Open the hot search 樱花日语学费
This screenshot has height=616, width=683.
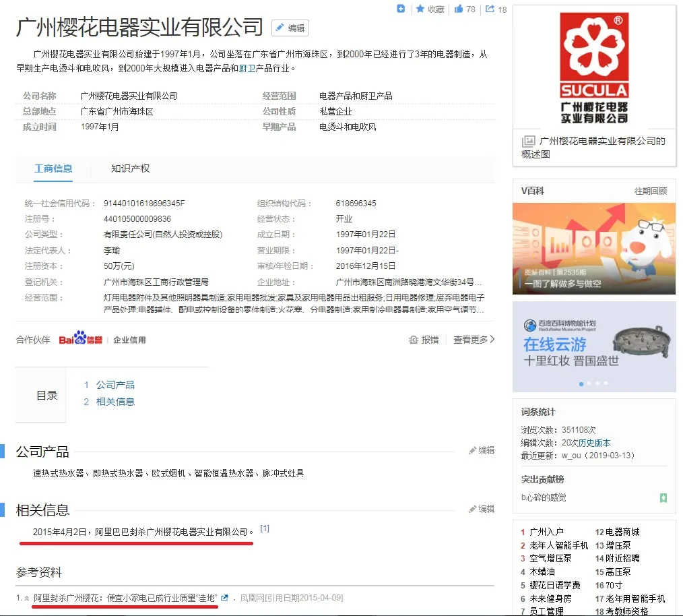pyautogui.click(x=554, y=585)
